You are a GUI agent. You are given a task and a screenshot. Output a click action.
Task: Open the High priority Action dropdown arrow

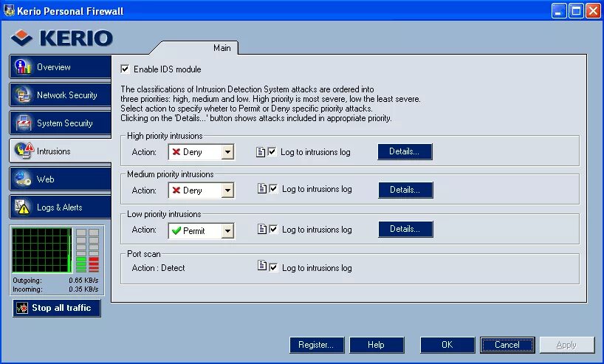tap(227, 152)
